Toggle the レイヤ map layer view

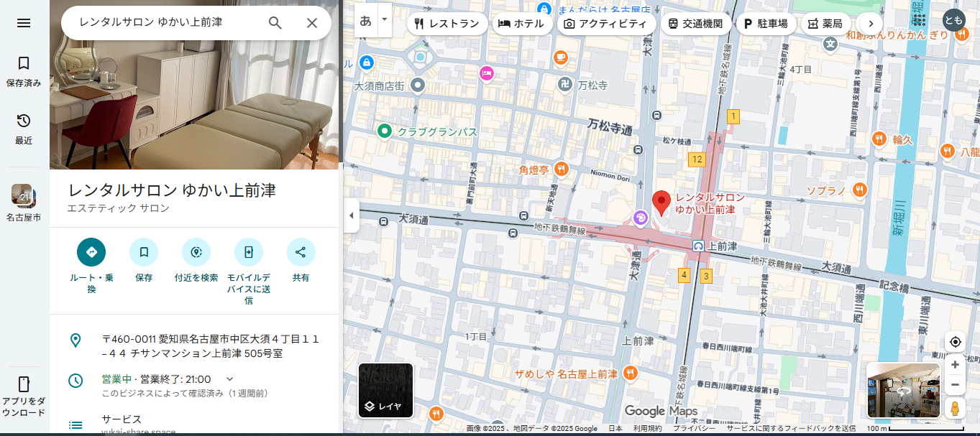pos(386,390)
